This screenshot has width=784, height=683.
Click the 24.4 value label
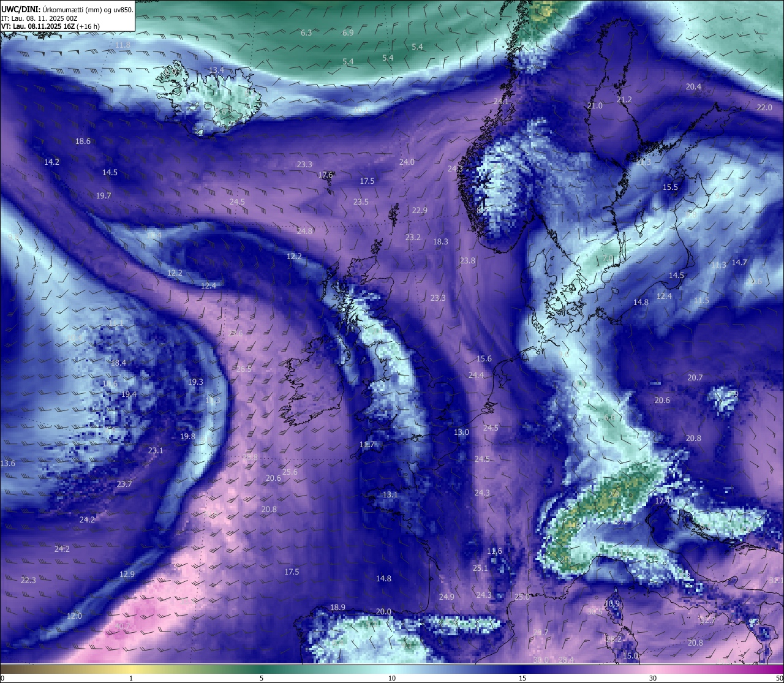coord(476,375)
